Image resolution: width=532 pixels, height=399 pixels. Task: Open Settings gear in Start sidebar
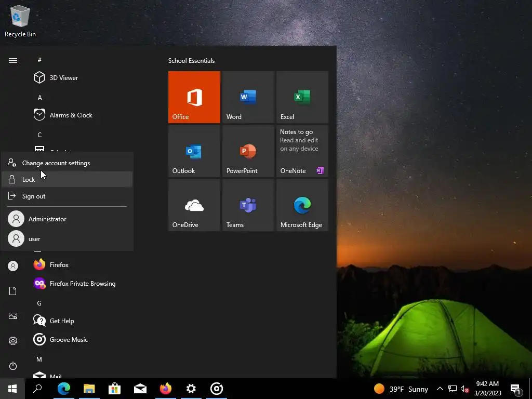click(13, 341)
